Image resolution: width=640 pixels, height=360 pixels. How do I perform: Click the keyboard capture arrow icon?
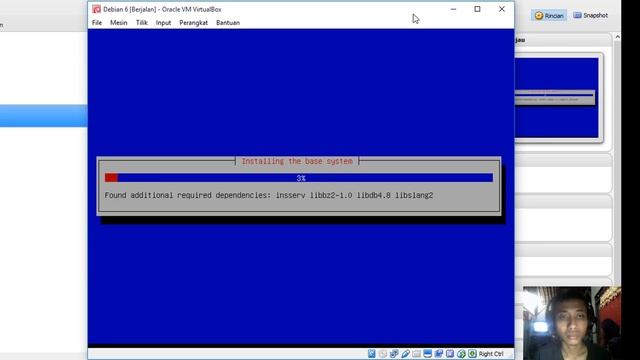point(472,353)
